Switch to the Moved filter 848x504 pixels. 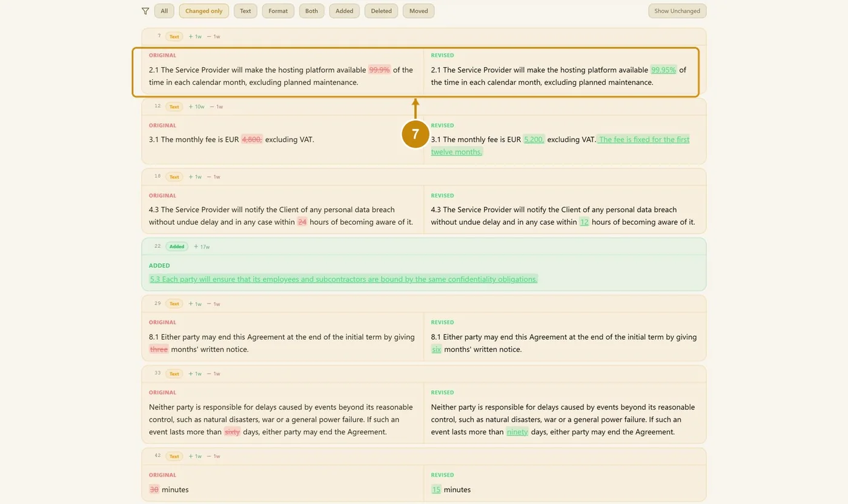pos(419,11)
